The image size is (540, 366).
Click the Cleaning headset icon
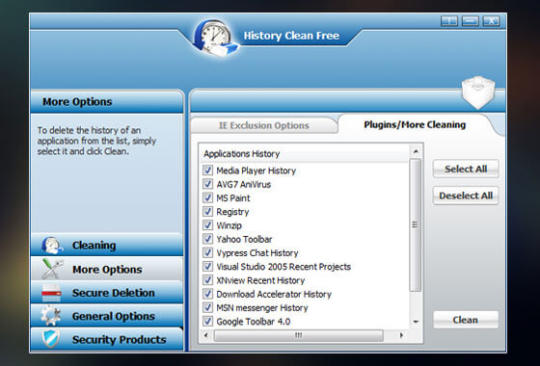pos(52,245)
